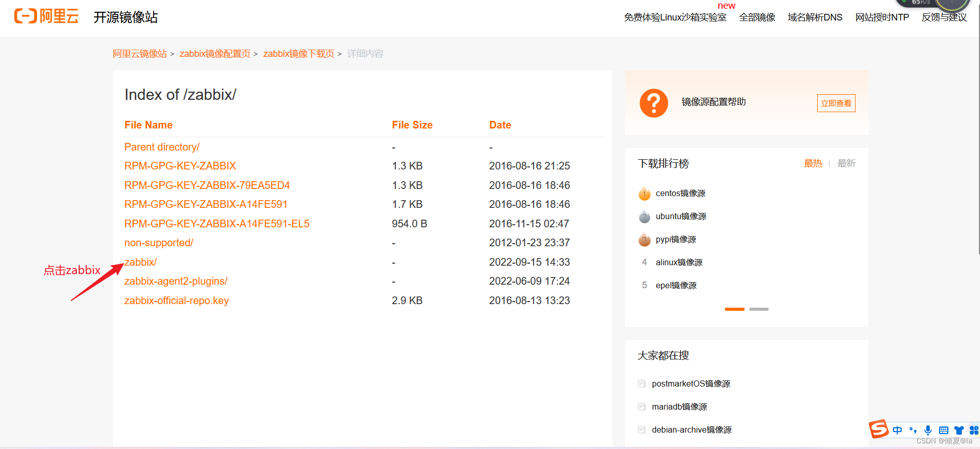Click the input method skin shirt icon
The image size is (980, 449).
[x=959, y=430]
